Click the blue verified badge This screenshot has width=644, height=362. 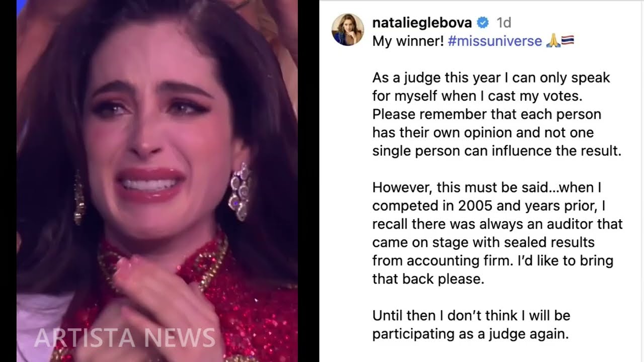pyautogui.click(x=483, y=23)
